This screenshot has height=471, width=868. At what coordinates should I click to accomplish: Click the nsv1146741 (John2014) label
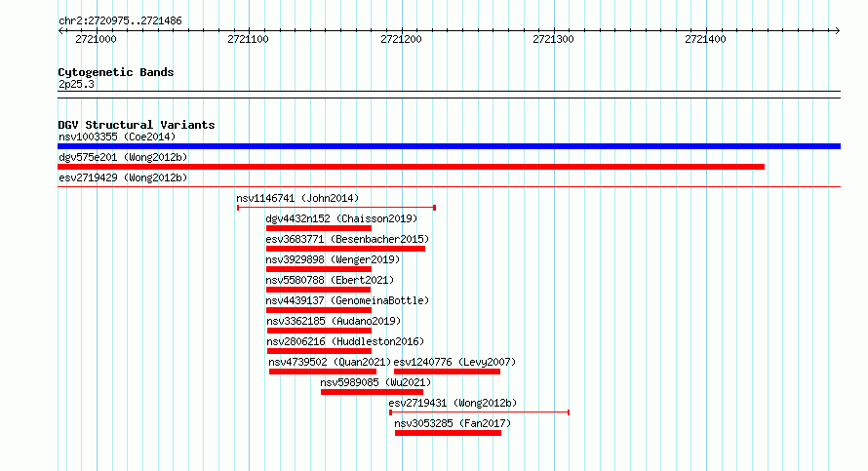[x=297, y=198]
